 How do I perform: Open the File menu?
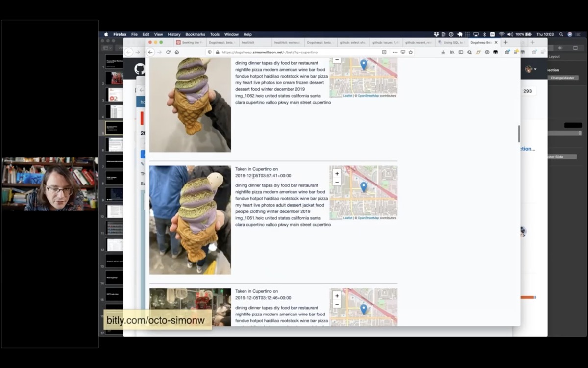tap(134, 34)
